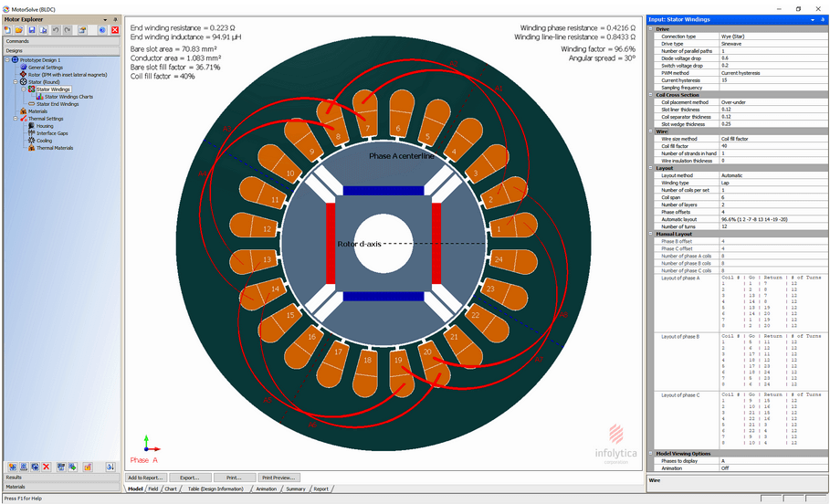Viewport: 830px width, 504px height.
Task: Open the Materials section bar at bottom
Action: tap(62, 487)
